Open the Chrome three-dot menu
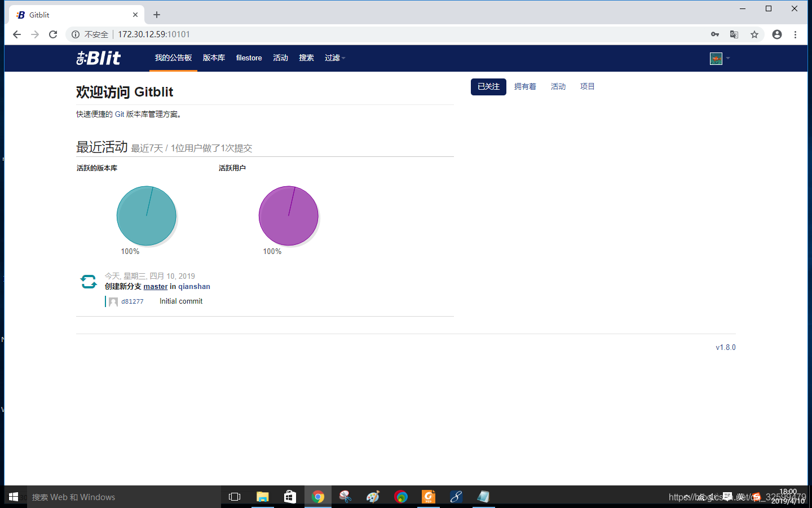The image size is (812, 508). (x=796, y=34)
